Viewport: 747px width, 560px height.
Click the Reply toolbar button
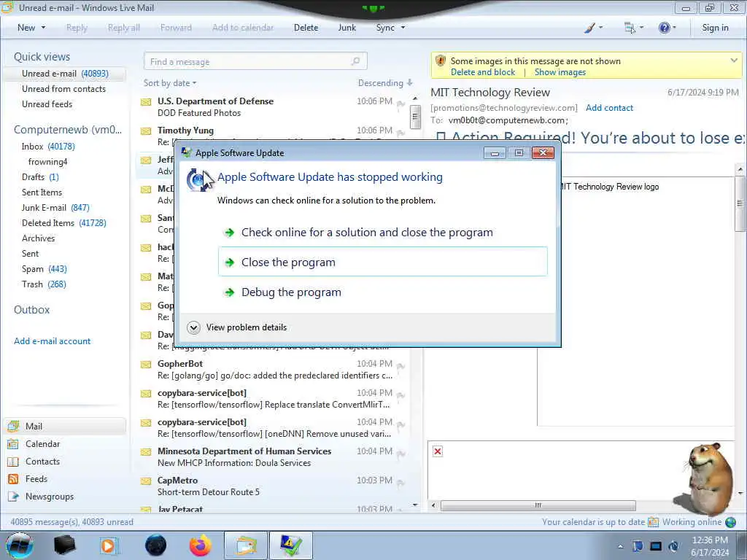point(77,28)
